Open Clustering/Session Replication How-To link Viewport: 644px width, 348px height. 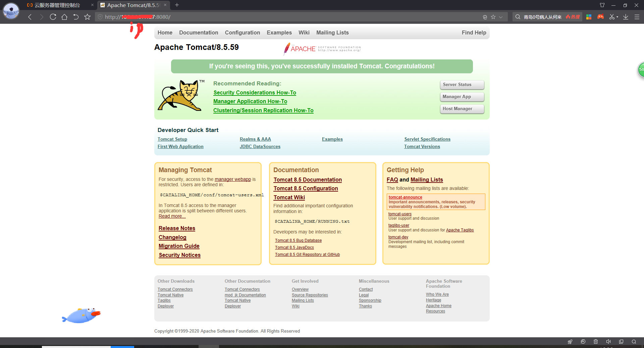tap(263, 111)
